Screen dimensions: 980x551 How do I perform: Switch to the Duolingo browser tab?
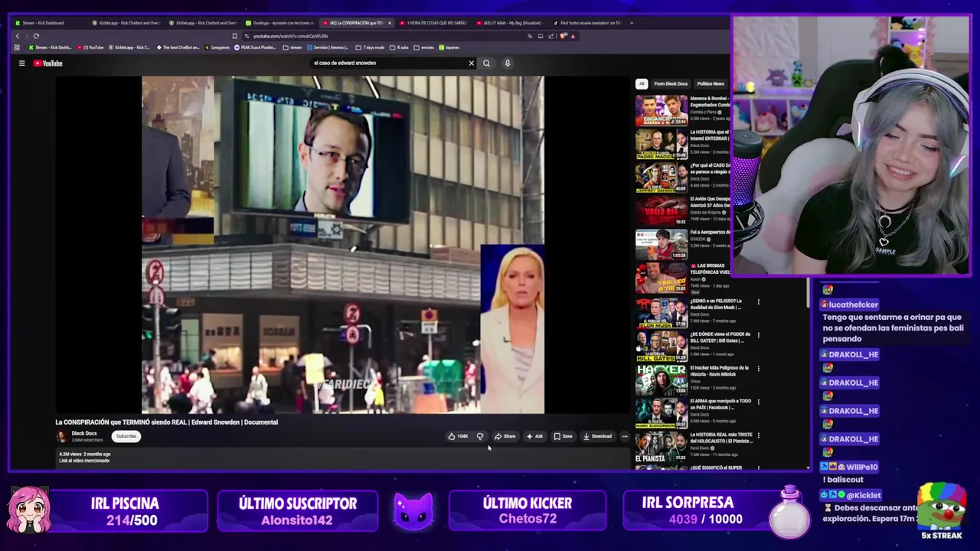point(279,23)
